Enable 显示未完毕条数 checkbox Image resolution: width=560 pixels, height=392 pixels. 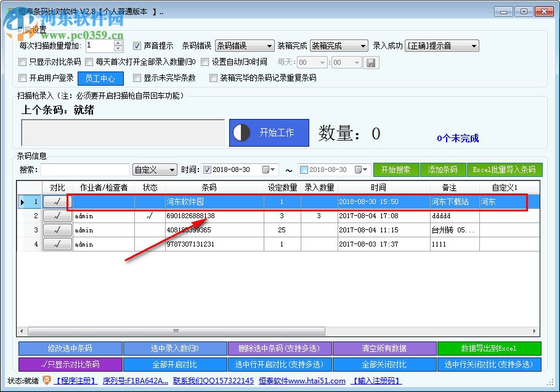[137, 78]
